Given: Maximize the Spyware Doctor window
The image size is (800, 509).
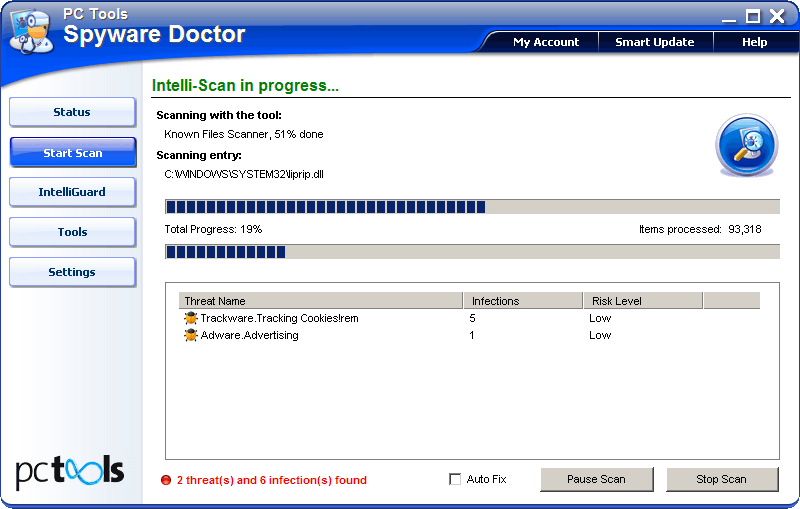Looking at the screenshot, I should (x=753, y=16).
